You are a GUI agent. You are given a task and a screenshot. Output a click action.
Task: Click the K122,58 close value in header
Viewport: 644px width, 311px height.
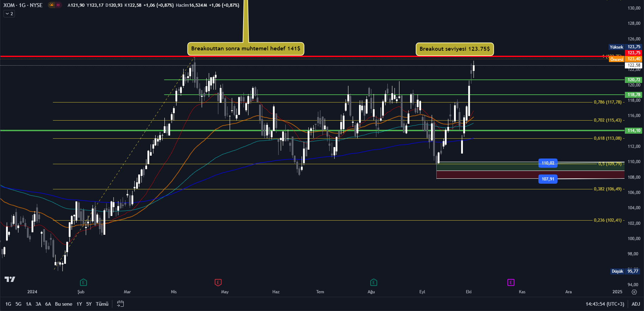point(133,5)
